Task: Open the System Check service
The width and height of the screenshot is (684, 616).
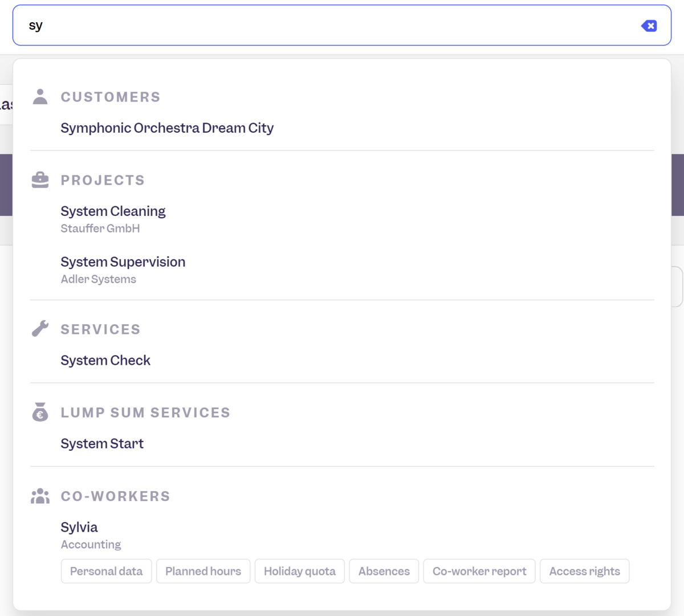Action: pos(105,361)
